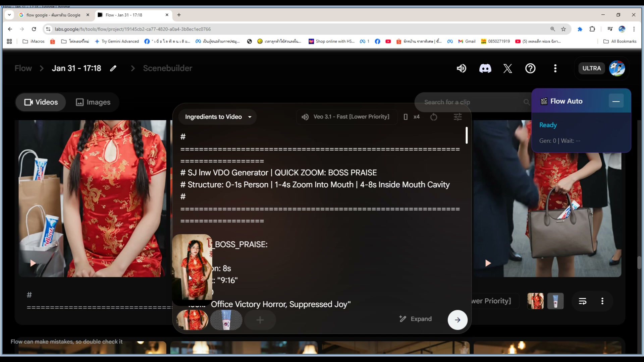This screenshot has width=644, height=362.
Task: Submit the prompt with the arrow button
Action: [x=458, y=320]
